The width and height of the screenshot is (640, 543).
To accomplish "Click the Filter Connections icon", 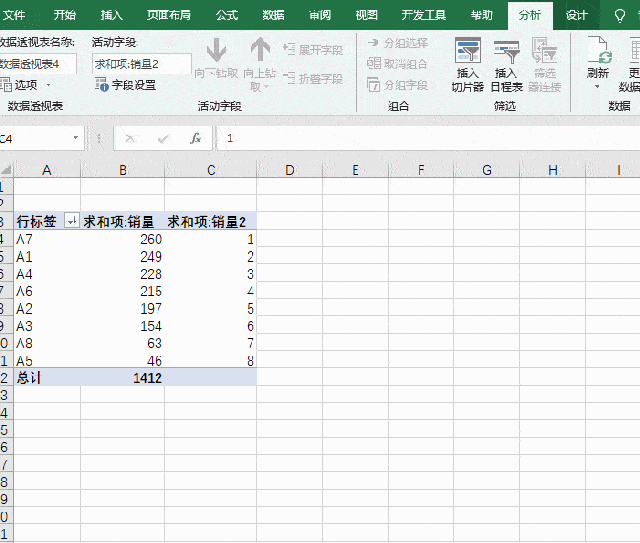I will click(544, 50).
